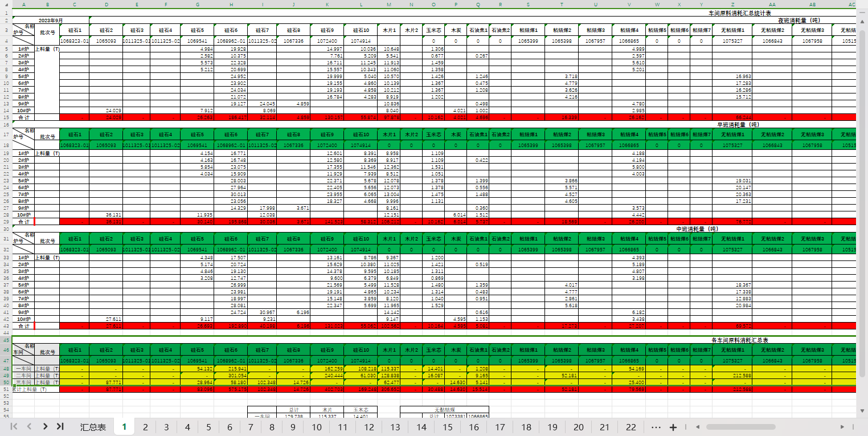The image size is (868, 436).
Task: Open sheet tab 12
Action: point(369,427)
